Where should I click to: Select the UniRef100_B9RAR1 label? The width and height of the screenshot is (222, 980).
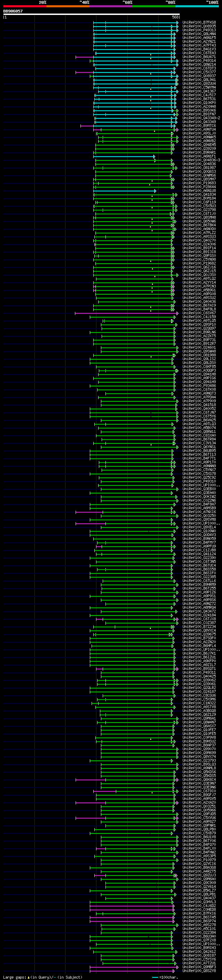pyautogui.click(x=199, y=152)
